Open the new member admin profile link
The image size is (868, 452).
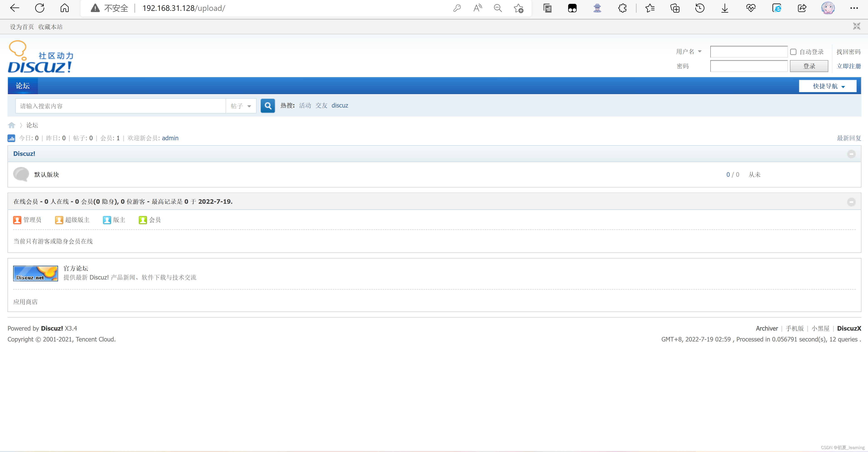[170, 138]
